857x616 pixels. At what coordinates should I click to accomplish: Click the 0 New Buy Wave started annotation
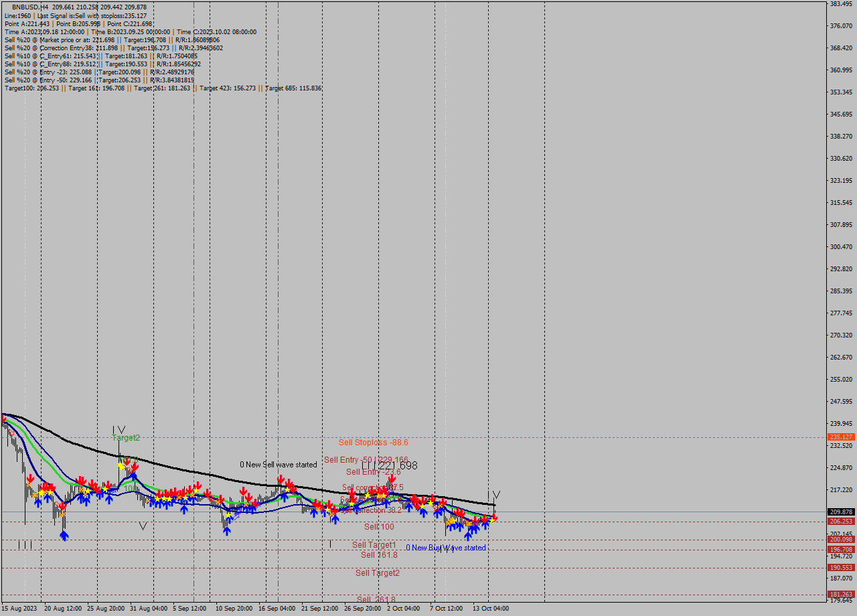point(447,547)
